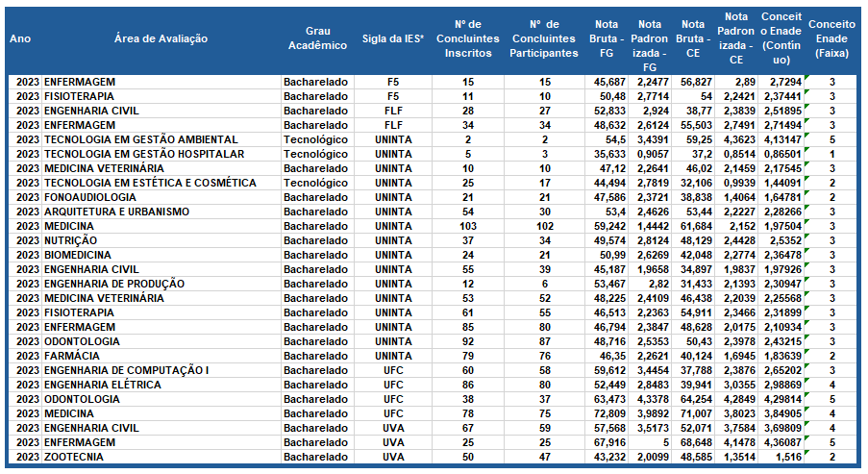
Task: Select the Nota Bruta FG value '72,809'
Action: [609, 413]
